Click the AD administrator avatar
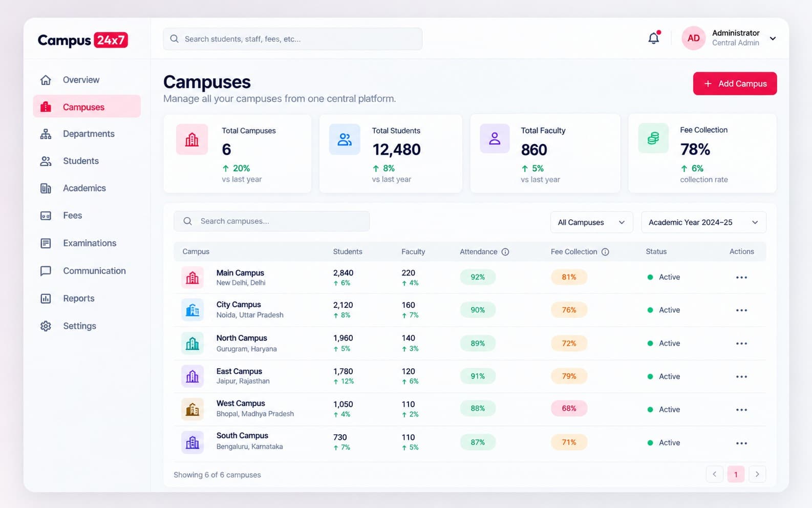The height and width of the screenshot is (508, 812). tap(693, 38)
